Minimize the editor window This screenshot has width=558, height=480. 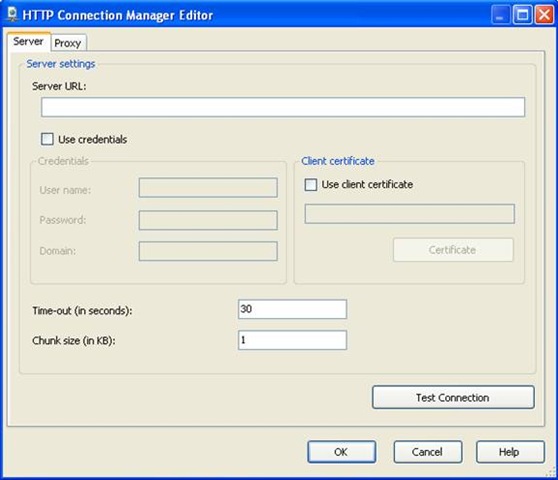501,15
